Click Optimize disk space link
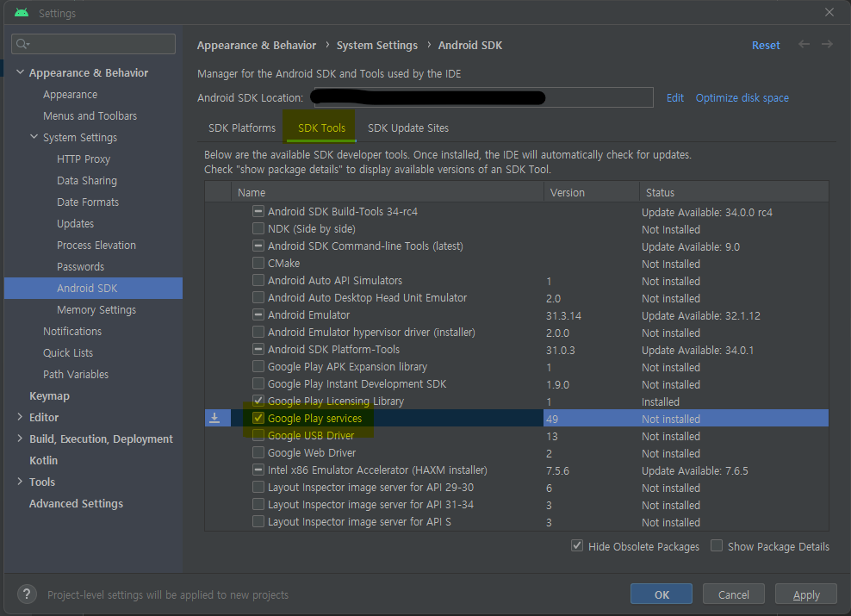 (742, 97)
